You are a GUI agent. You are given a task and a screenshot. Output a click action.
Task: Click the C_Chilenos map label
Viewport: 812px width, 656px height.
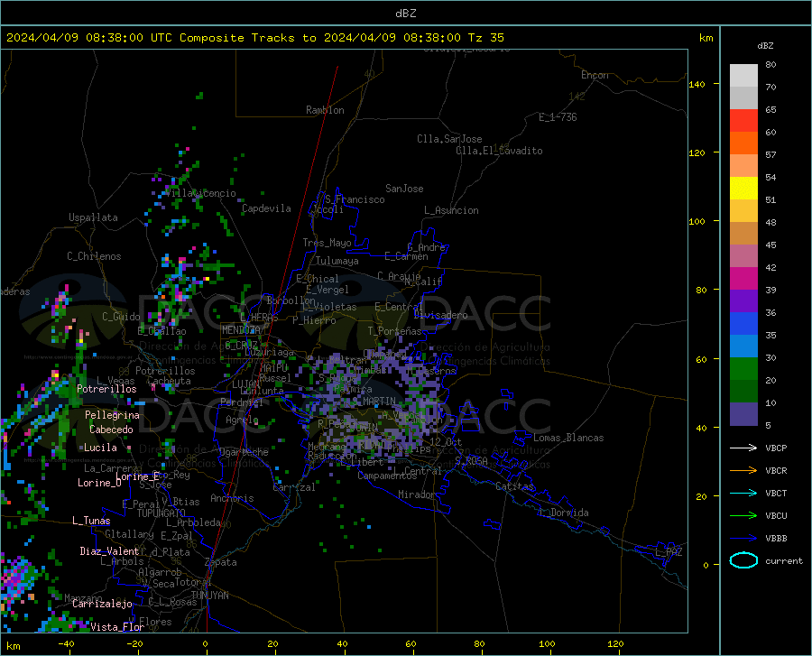94,256
